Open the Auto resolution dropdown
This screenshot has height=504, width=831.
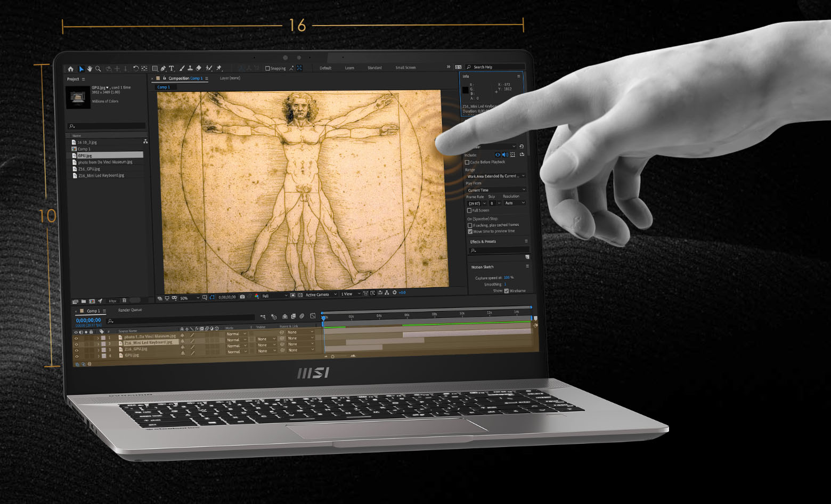tap(515, 203)
